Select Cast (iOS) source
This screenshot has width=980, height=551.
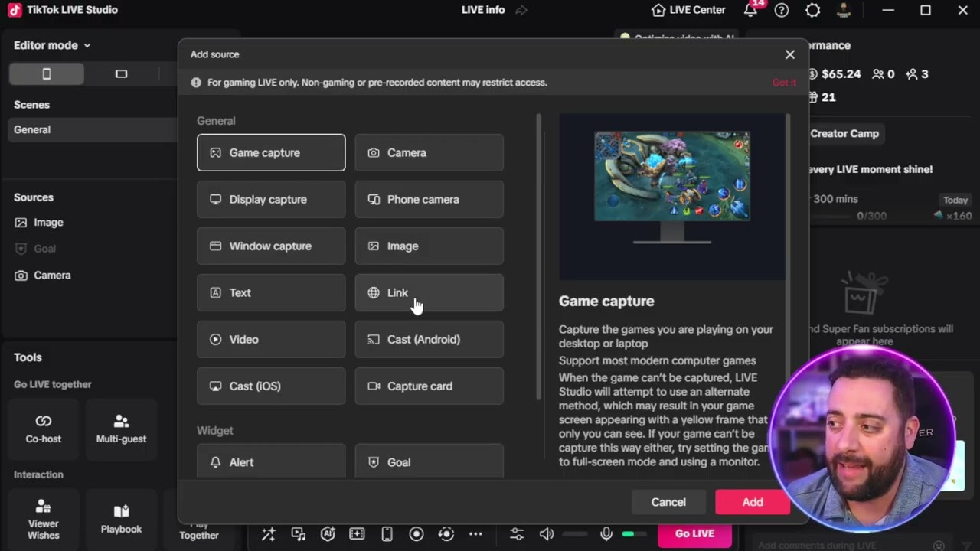pos(271,386)
